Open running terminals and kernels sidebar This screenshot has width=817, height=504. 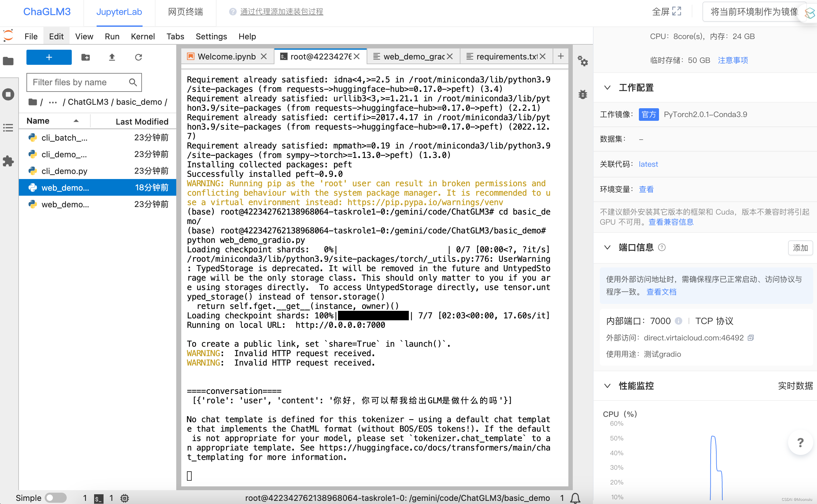(8, 94)
